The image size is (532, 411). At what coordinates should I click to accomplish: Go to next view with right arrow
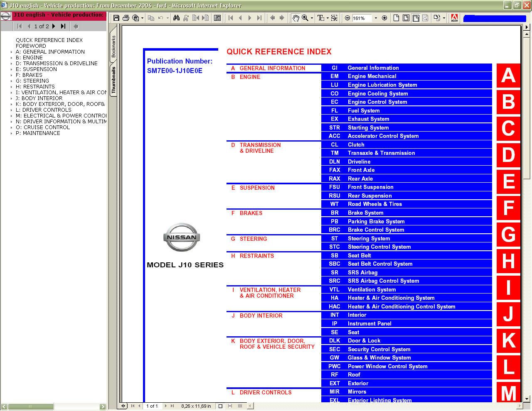click(x=282, y=18)
